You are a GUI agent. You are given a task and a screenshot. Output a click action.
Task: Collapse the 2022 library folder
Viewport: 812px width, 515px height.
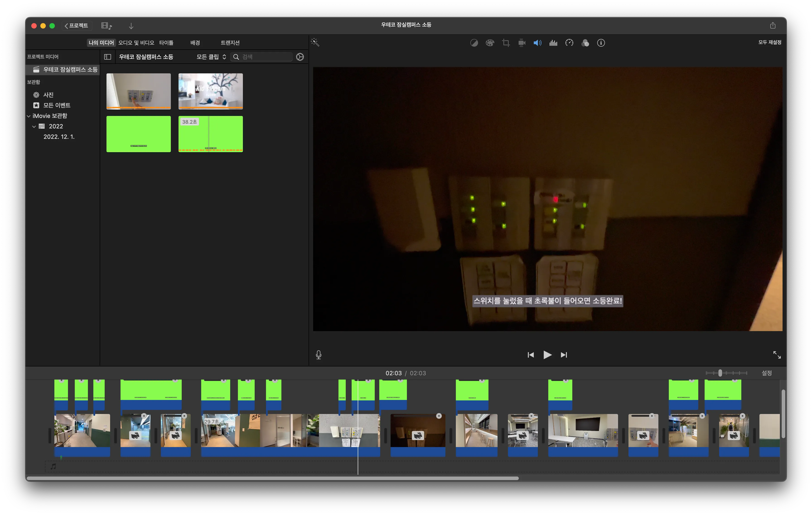[34, 127]
